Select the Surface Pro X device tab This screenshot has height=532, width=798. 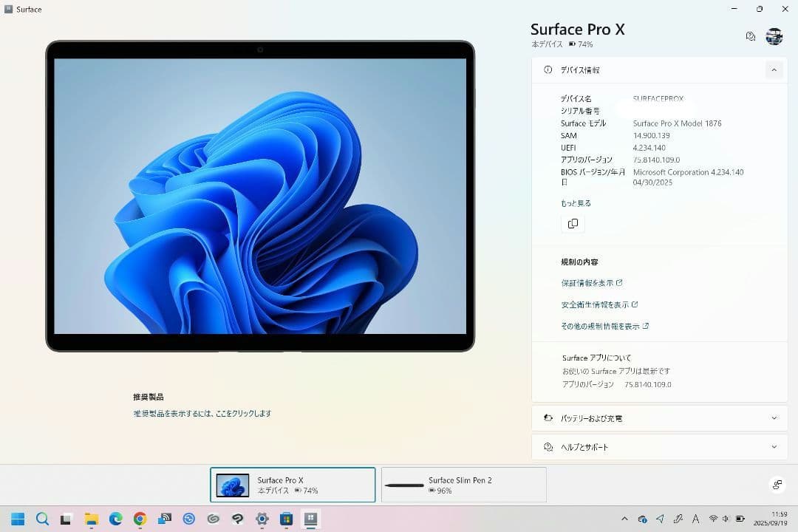293,484
